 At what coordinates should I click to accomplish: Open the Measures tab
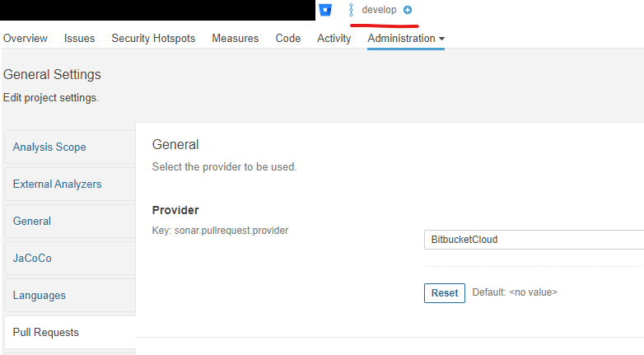[x=235, y=38]
